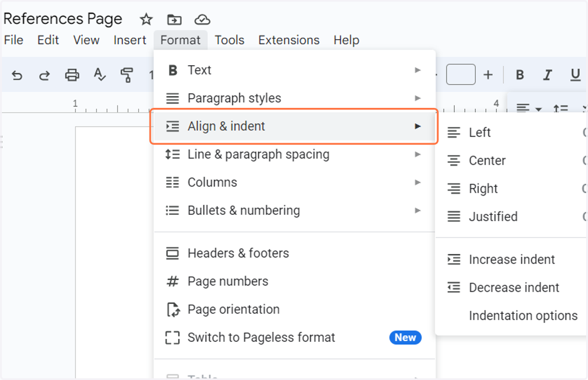
Task: Expand Line & paragraph spacing submenu
Action: point(294,154)
